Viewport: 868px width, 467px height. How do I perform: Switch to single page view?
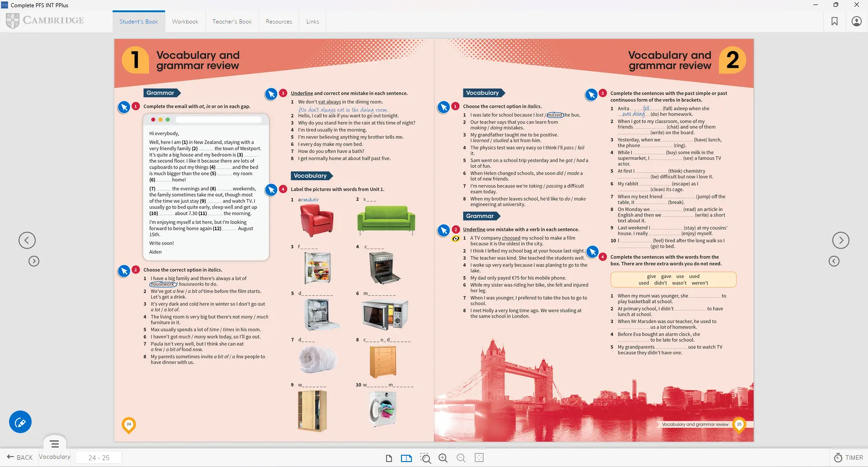(389, 458)
